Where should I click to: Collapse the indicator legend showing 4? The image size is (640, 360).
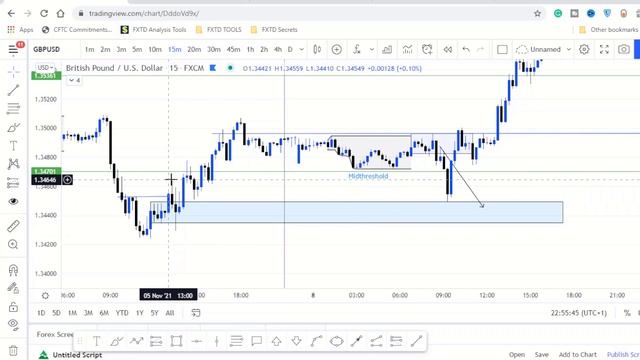point(74,80)
